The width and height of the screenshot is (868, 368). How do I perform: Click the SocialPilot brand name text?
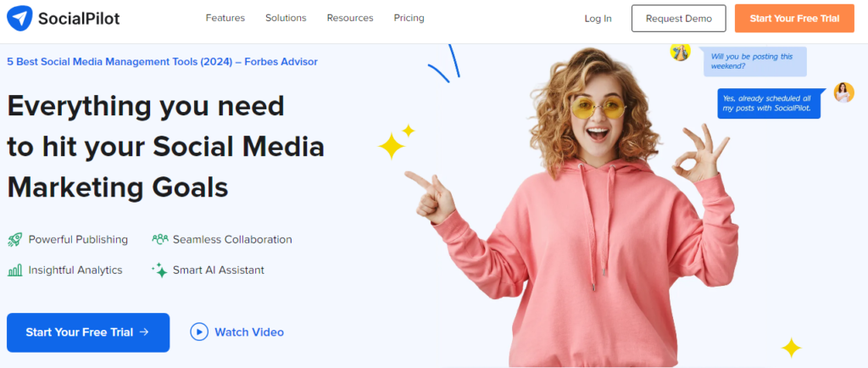(79, 19)
